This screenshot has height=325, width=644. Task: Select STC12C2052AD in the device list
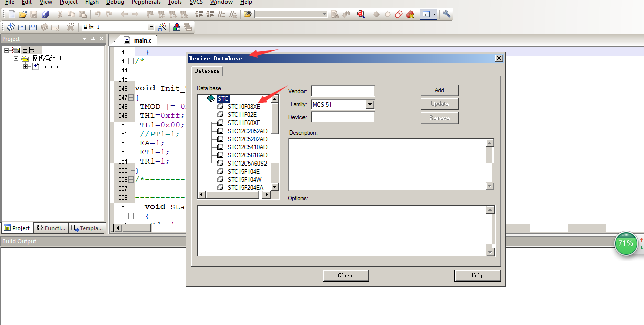tap(247, 131)
